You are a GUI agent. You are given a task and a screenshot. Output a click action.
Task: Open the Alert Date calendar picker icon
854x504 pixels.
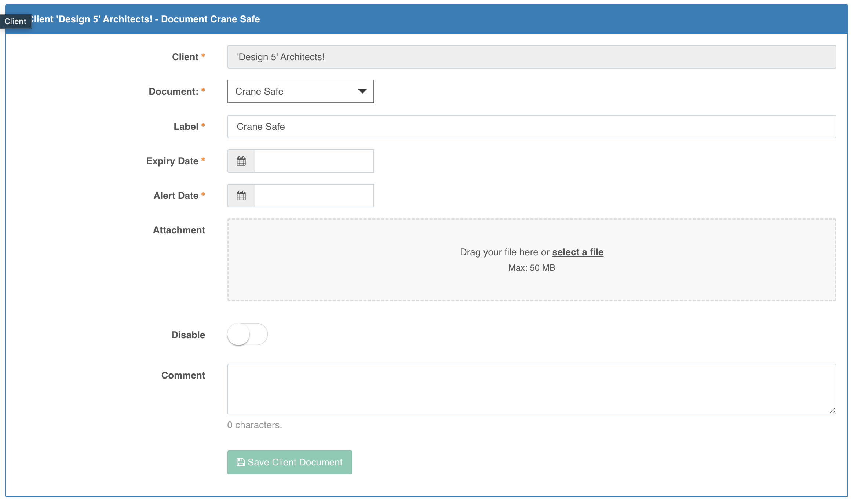(x=241, y=195)
